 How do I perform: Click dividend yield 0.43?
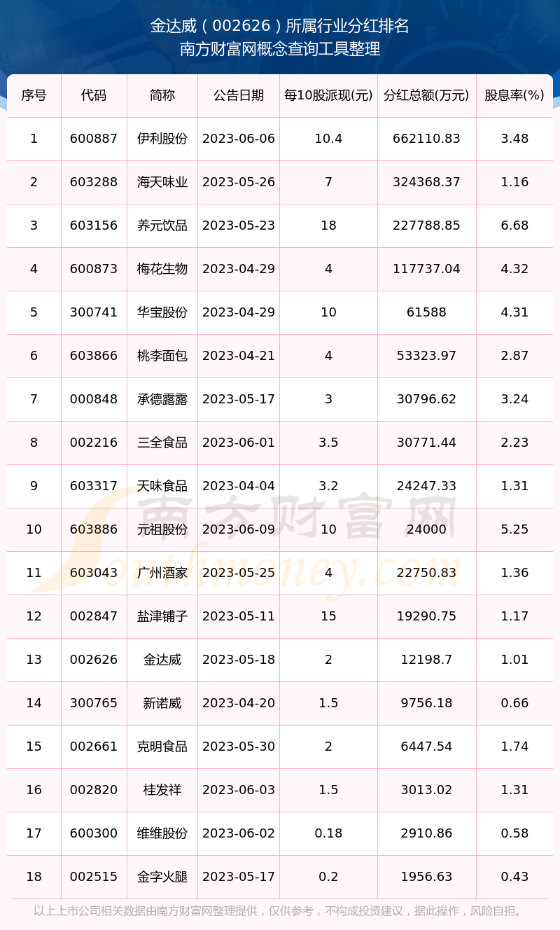514,877
